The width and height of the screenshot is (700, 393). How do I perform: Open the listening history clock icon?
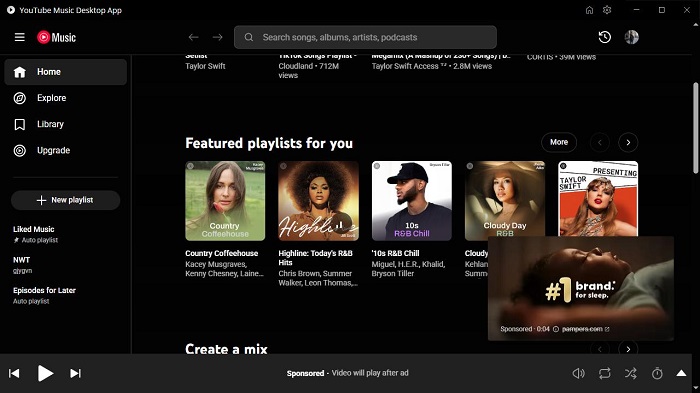pyautogui.click(x=604, y=37)
